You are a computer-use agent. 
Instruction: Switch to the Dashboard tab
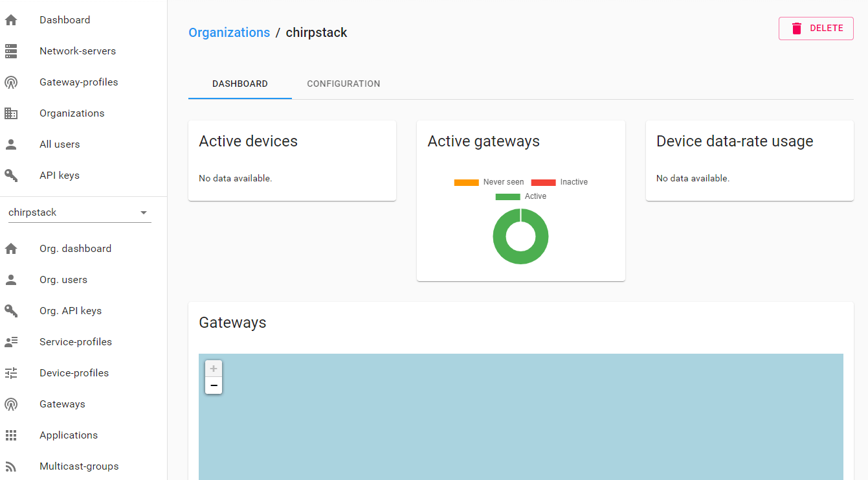click(x=240, y=84)
